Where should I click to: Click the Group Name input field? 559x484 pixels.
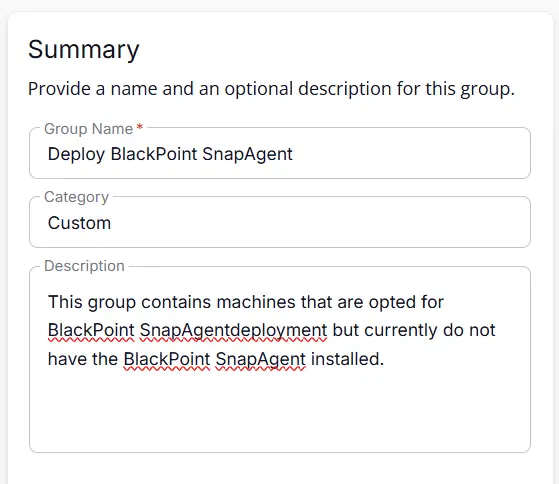coord(280,154)
